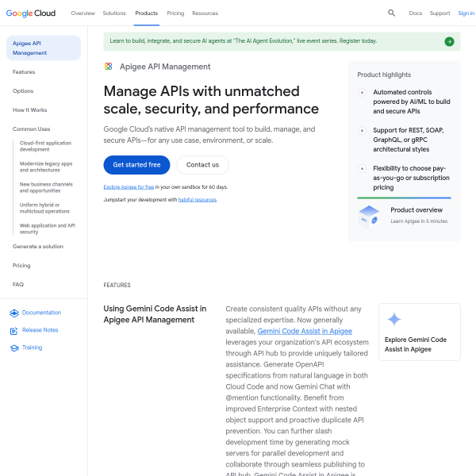Open Cloud-first application development
The height and width of the screenshot is (476, 476).
click(45, 146)
